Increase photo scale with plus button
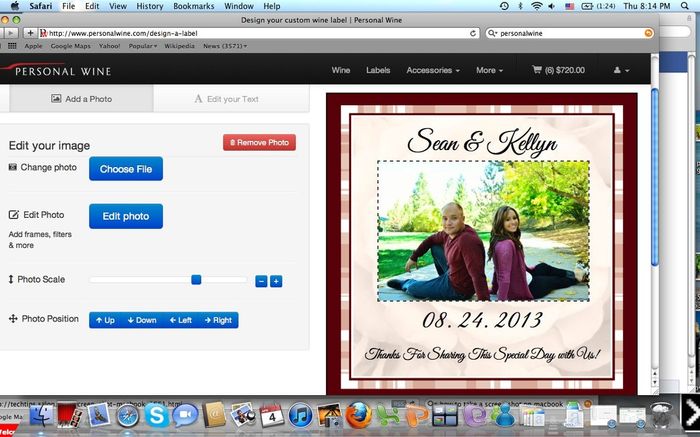 coord(276,282)
